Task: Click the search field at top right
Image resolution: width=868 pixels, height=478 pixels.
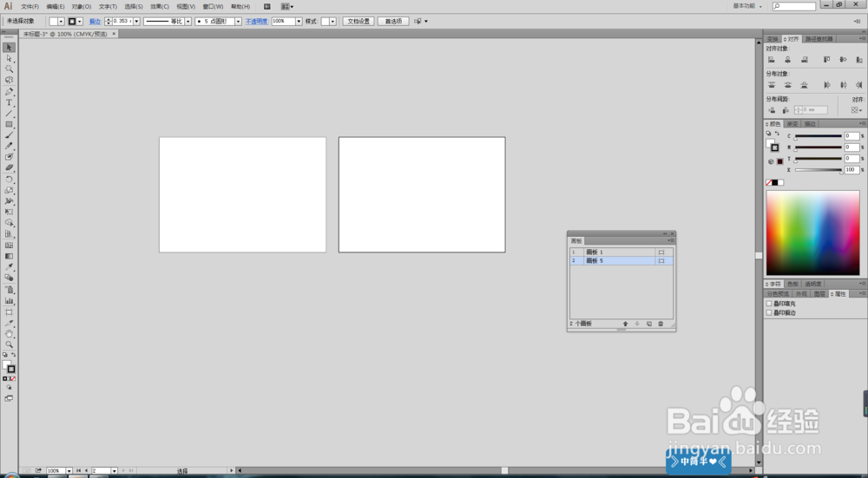Action: [x=794, y=7]
